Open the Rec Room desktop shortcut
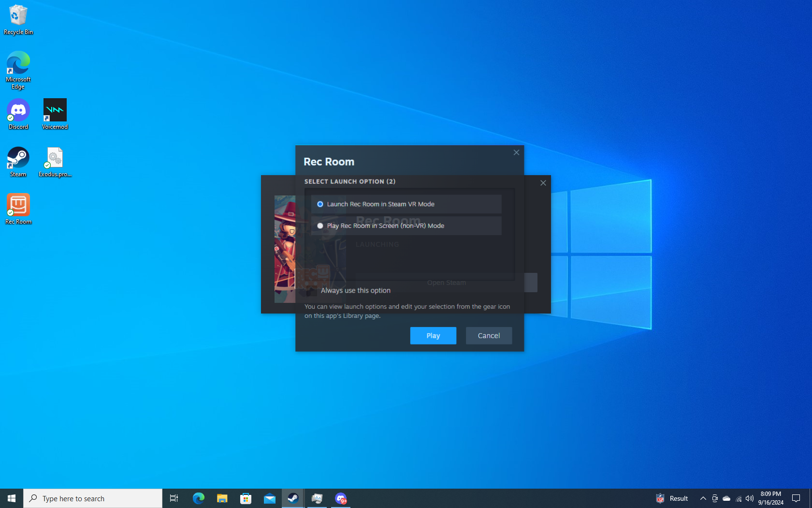The image size is (812, 508). (x=18, y=209)
